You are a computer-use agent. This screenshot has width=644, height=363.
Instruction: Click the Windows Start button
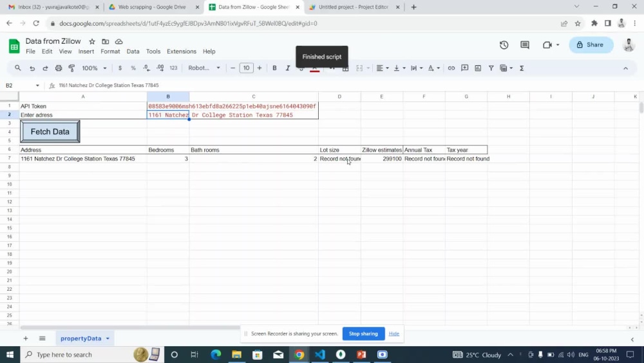10,355
